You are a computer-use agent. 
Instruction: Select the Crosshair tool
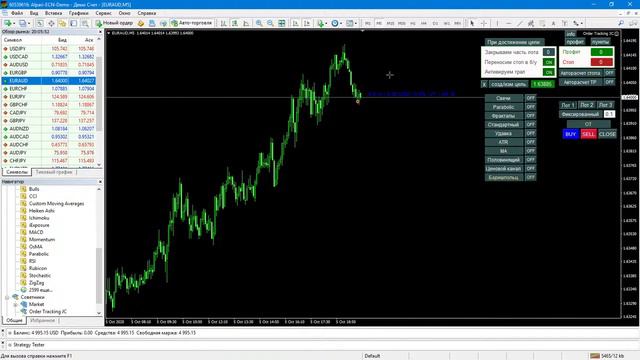click(484, 23)
